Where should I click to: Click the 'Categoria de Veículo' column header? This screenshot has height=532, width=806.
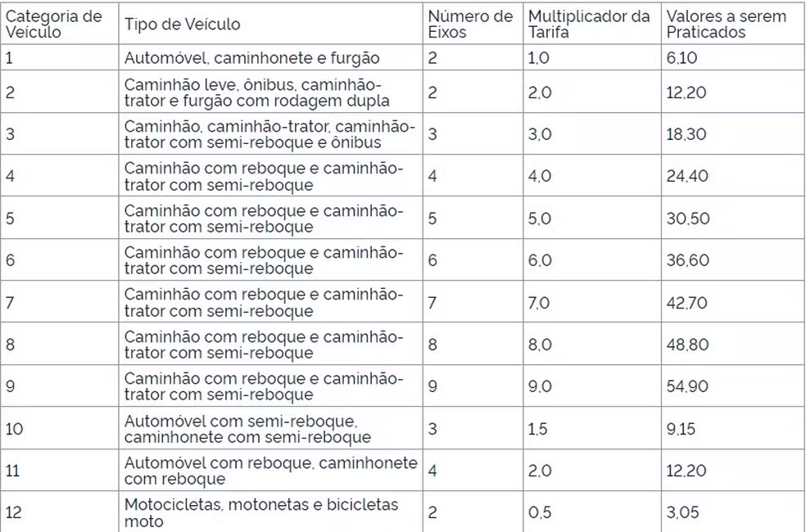coord(60,24)
